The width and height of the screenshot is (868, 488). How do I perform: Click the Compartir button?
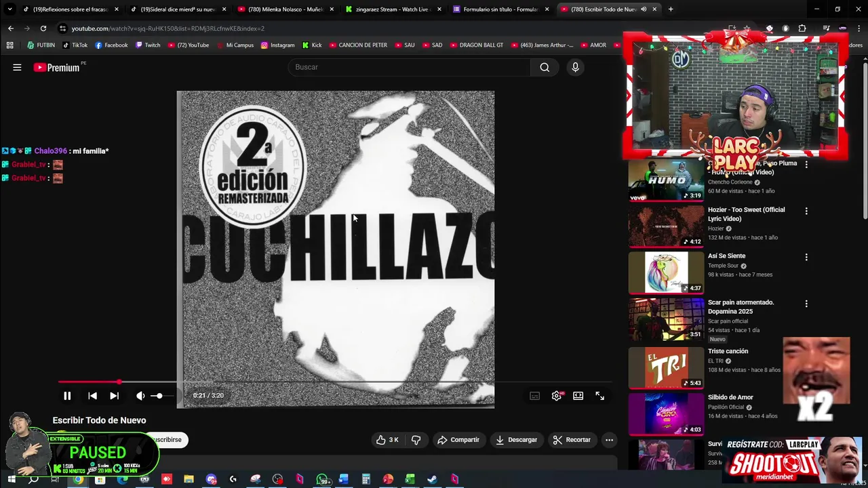458,440
